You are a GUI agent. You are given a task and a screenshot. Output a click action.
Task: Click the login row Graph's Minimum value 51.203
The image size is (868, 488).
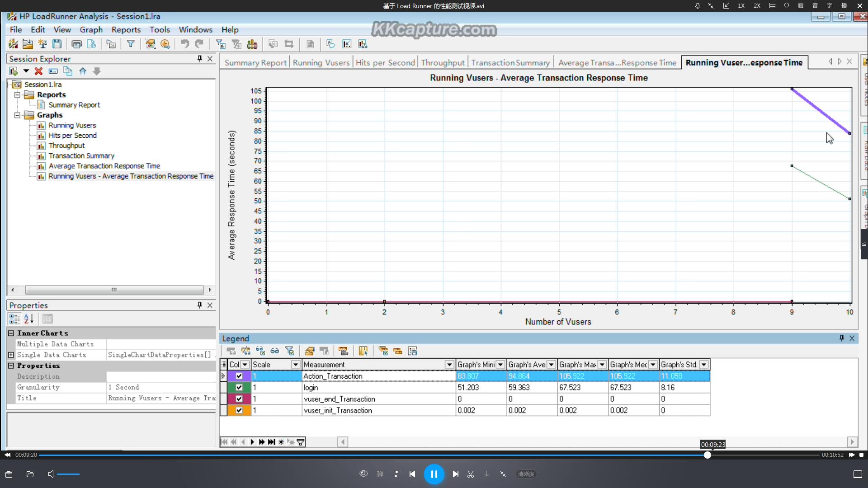[481, 387]
